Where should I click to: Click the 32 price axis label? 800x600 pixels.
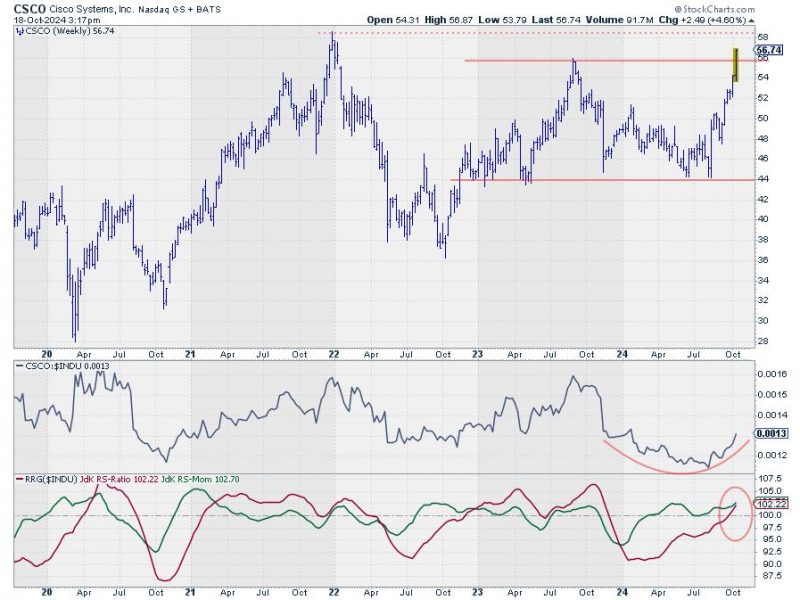point(763,301)
